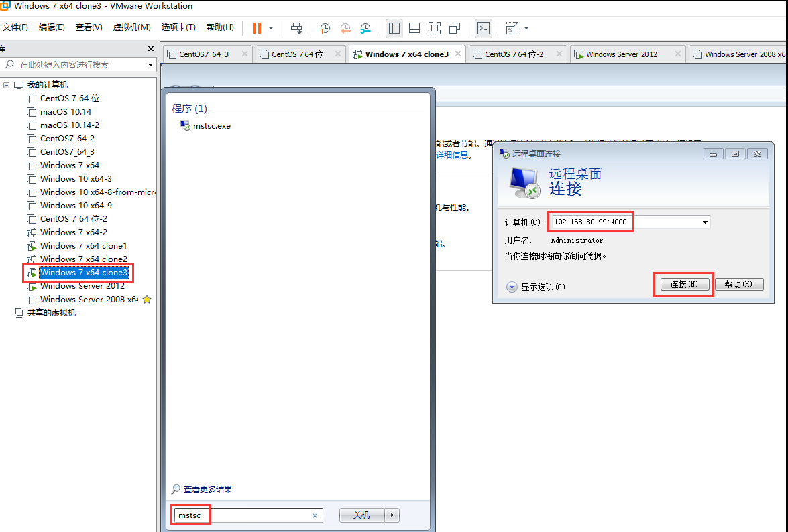The height and width of the screenshot is (532, 788).
Task: Expand 显示选项(O) in Remote Desktop
Action: [537, 287]
